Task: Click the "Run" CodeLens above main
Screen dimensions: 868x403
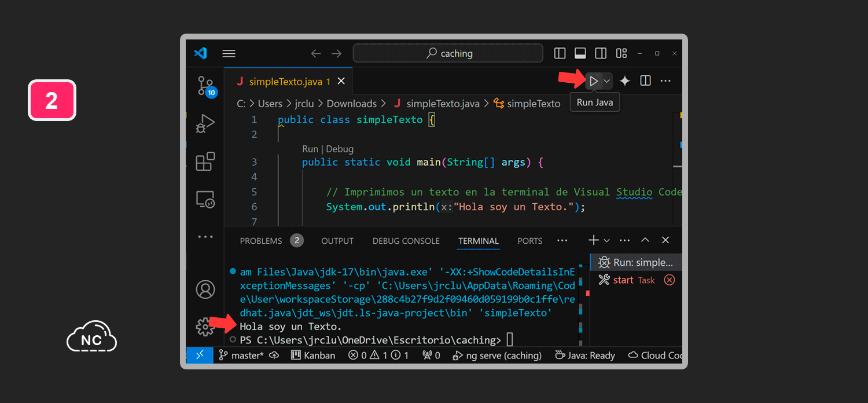Action: (x=310, y=149)
